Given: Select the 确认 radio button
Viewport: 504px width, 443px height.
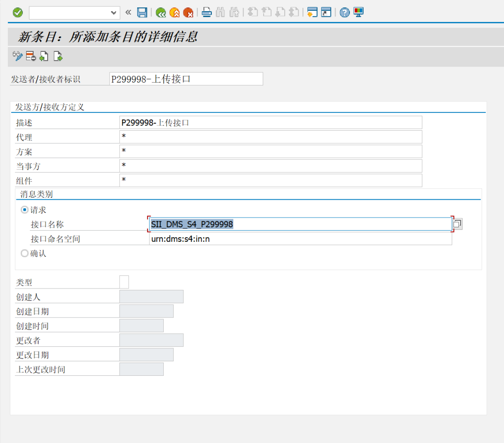Looking at the screenshot, I should pos(24,253).
